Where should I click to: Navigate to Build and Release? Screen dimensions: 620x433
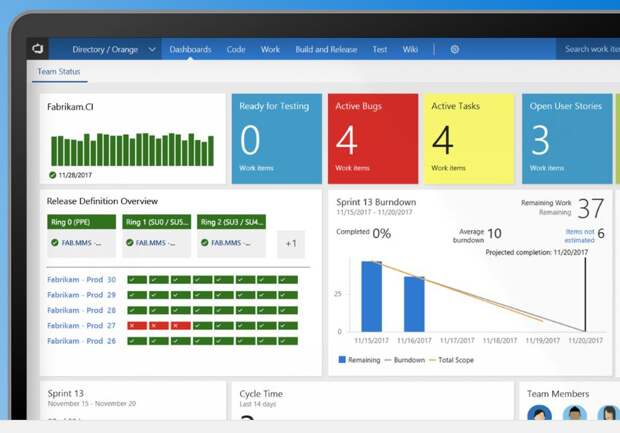click(x=326, y=49)
